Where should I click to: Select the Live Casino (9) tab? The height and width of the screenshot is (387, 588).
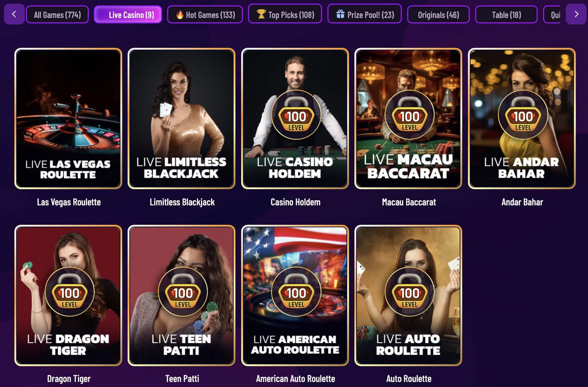[x=128, y=15]
